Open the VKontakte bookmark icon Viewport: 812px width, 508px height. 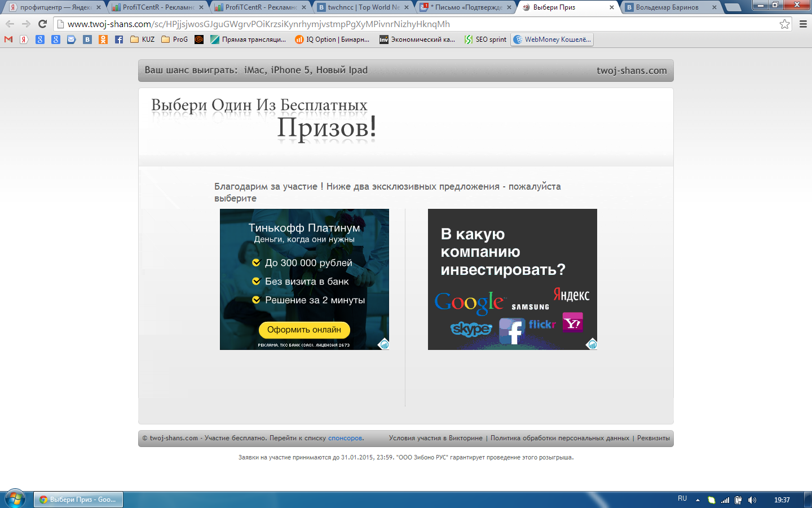87,40
